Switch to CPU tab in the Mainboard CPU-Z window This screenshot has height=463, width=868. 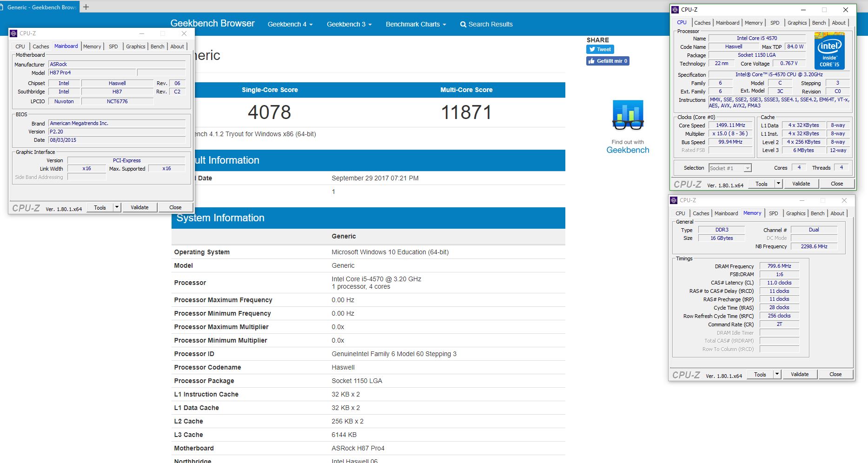(20, 46)
